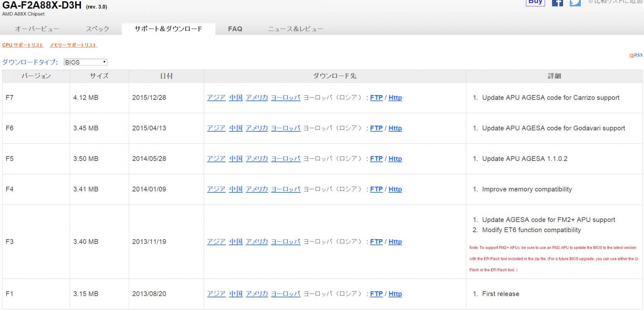Click Http link in F7 row
The image size is (644, 311).
point(395,98)
